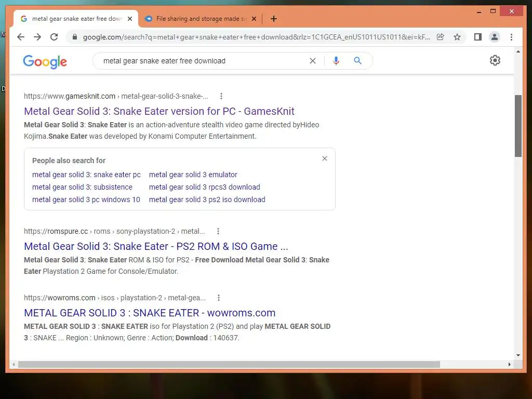
Task: Open Chrome side panel
Action: click(478, 37)
